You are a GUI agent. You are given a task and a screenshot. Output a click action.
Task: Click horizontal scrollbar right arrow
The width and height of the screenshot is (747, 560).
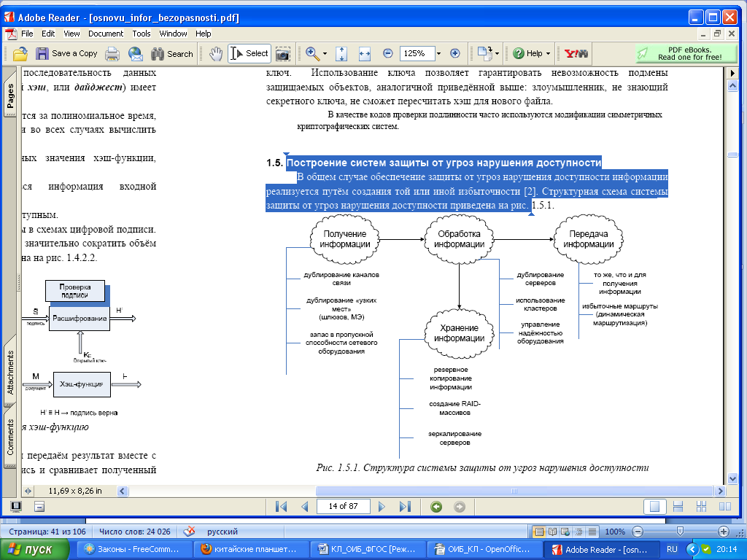pyautogui.click(x=720, y=491)
